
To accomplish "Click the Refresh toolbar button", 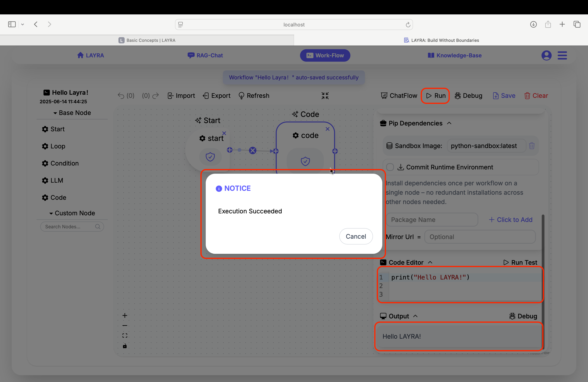I will [x=254, y=96].
